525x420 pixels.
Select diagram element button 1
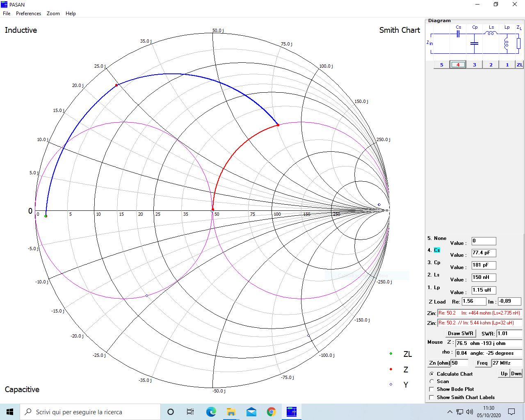click(507, 65)
